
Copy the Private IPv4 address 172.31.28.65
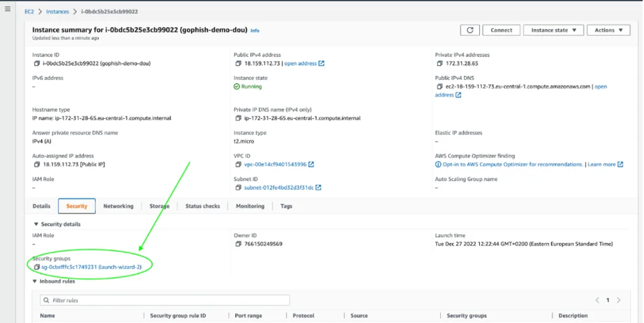pyautogui.click(x=440, y=64)
